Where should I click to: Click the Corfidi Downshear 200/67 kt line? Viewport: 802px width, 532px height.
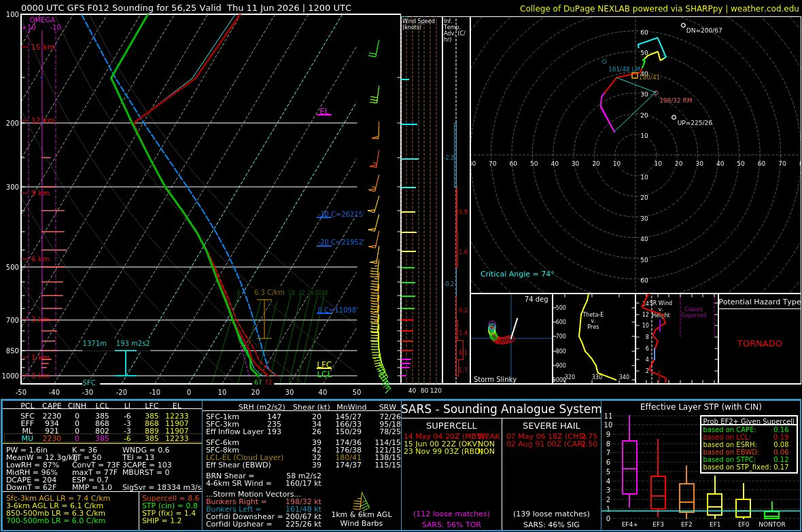(x=264, y=516)
